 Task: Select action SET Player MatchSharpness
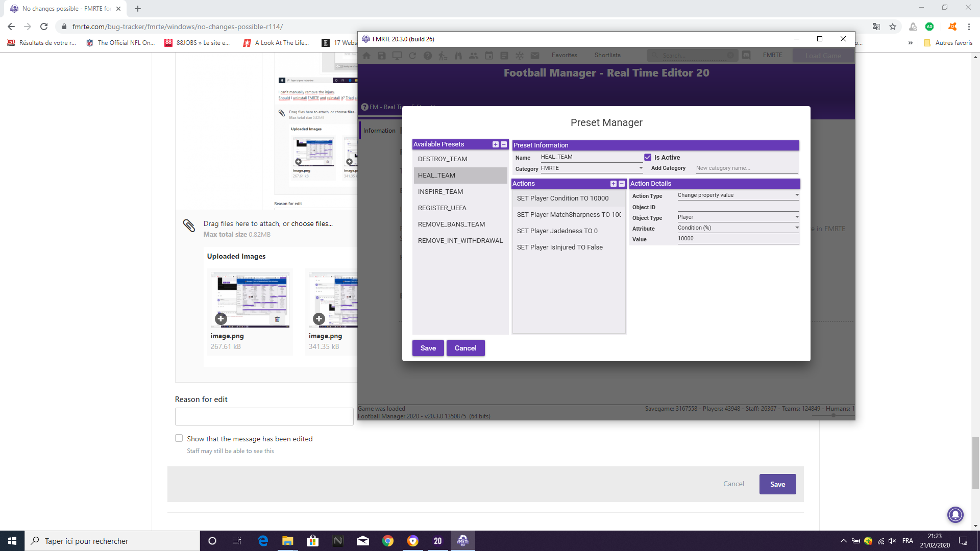[x=569, y=215]
